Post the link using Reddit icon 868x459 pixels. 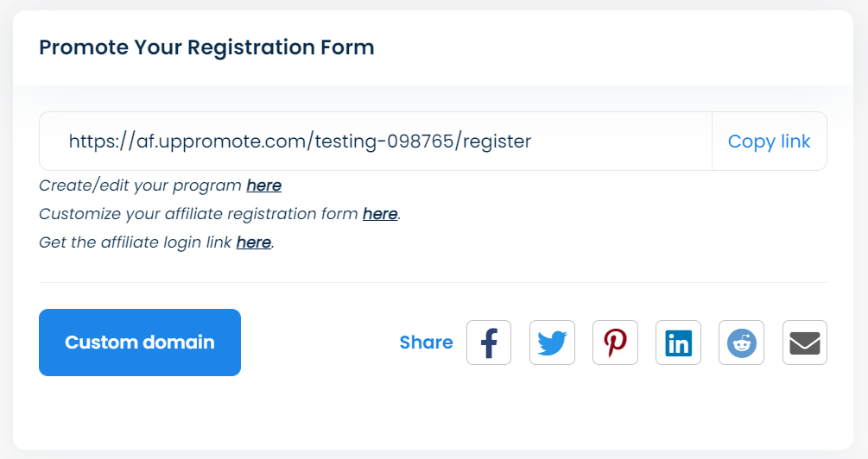click(741, 343)
